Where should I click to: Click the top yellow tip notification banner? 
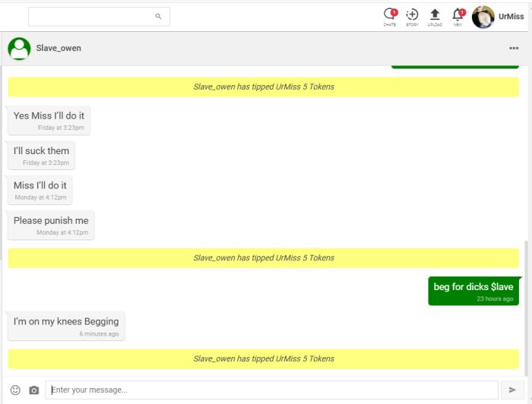[263, 87]
